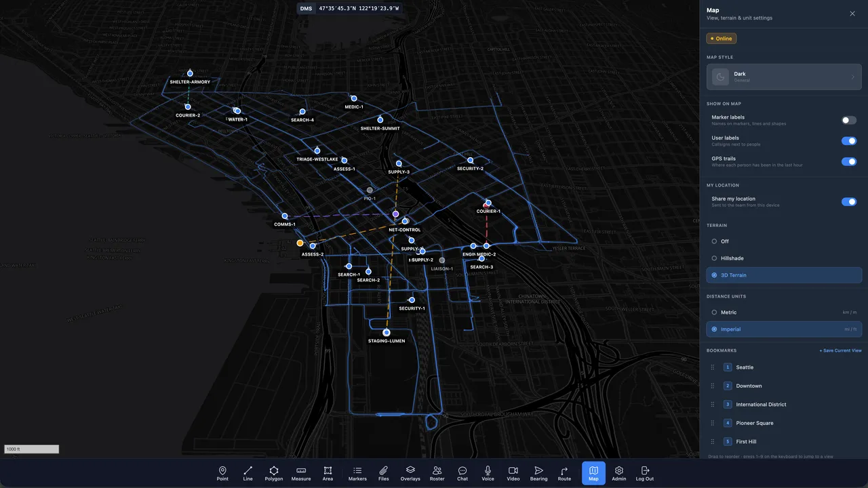868x488 pixels.
Task: Open the Route tool
Action: tap(564, 473)
